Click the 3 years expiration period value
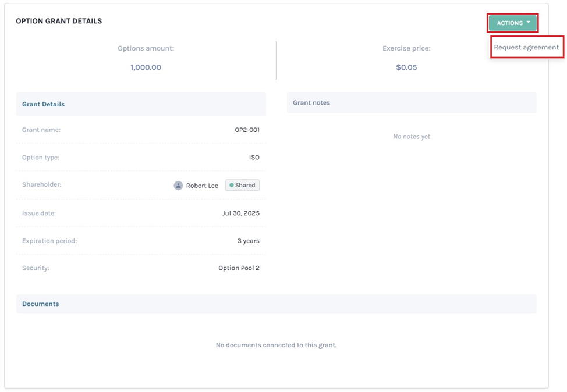Image resolution: width=567 pixels, height=392 pixels. click(x=248, y=241)
